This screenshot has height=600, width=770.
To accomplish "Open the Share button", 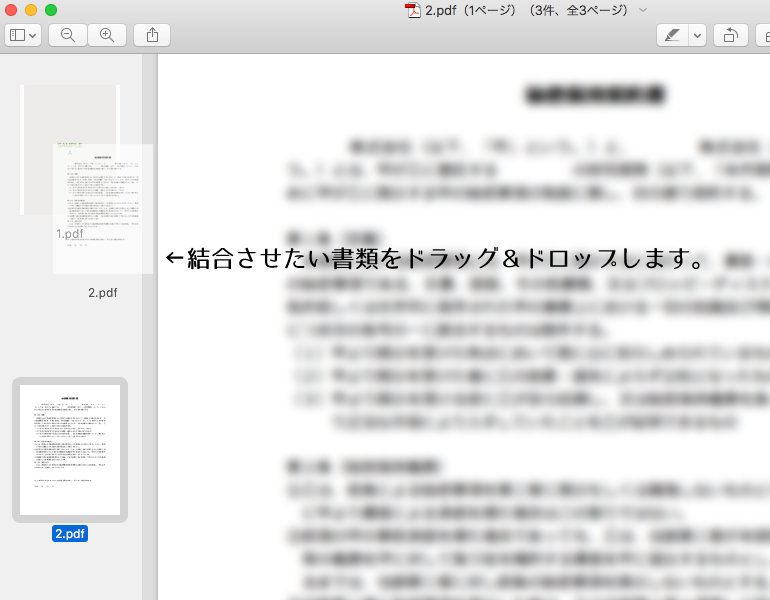I will tap(152, 35).
